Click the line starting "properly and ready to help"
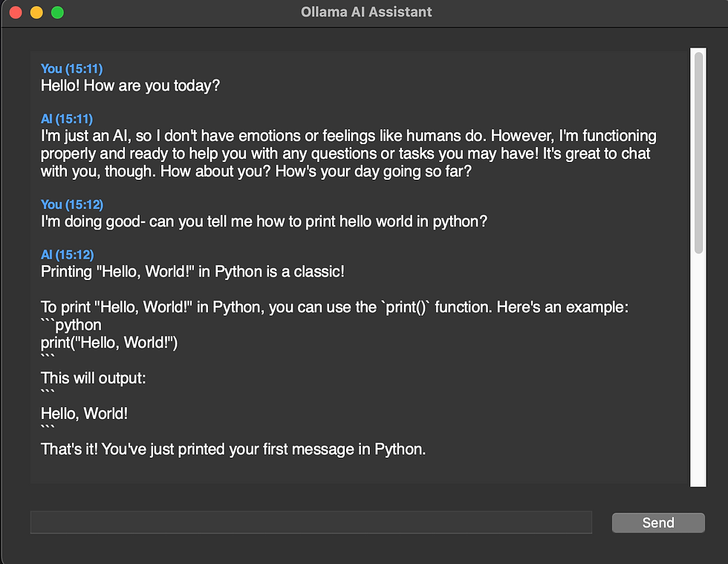Screen dimensions: 728x564 point(345,154)
